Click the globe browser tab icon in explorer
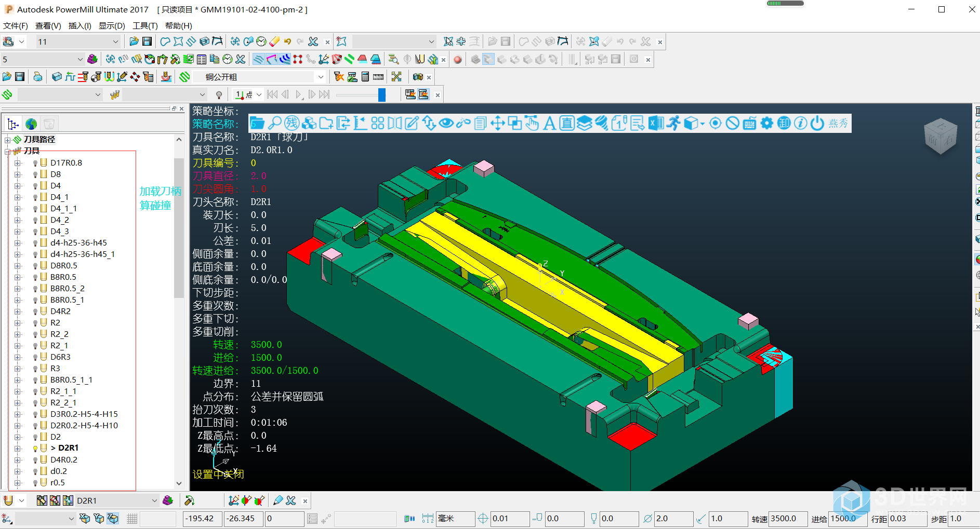Image resolution: width=980 pixels, height=529 pixels. click(31, 124)
